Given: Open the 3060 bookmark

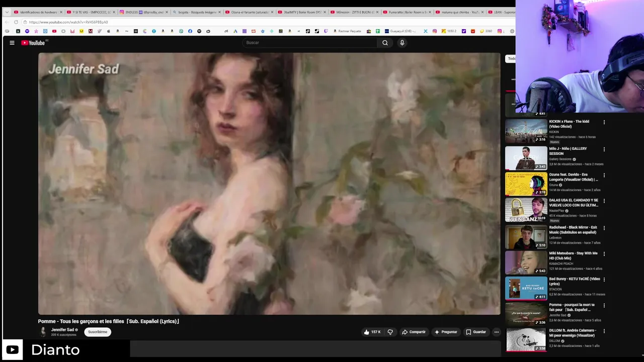Looking at the screenshot, I should pos(486,31).
